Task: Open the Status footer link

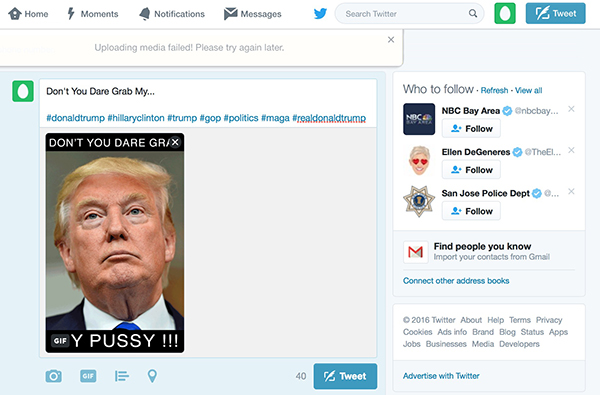Action: pos(532,332)
